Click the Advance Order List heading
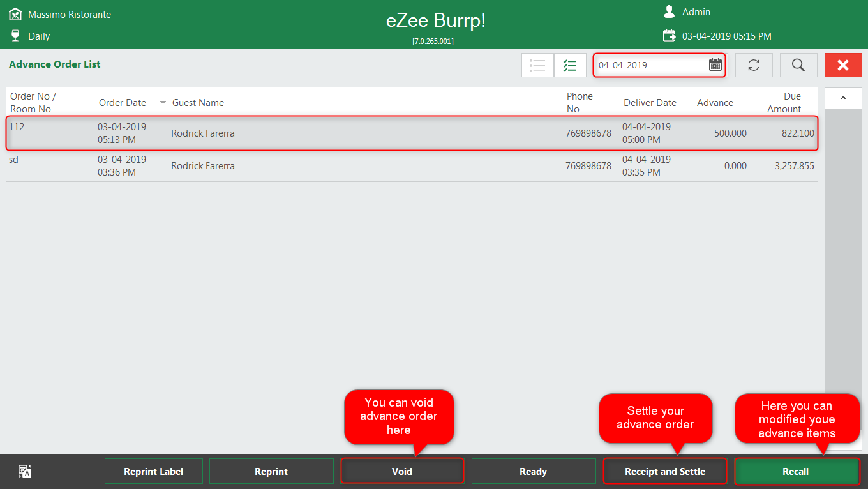Screen dimensions: 868x489 (x=55, y=64)
